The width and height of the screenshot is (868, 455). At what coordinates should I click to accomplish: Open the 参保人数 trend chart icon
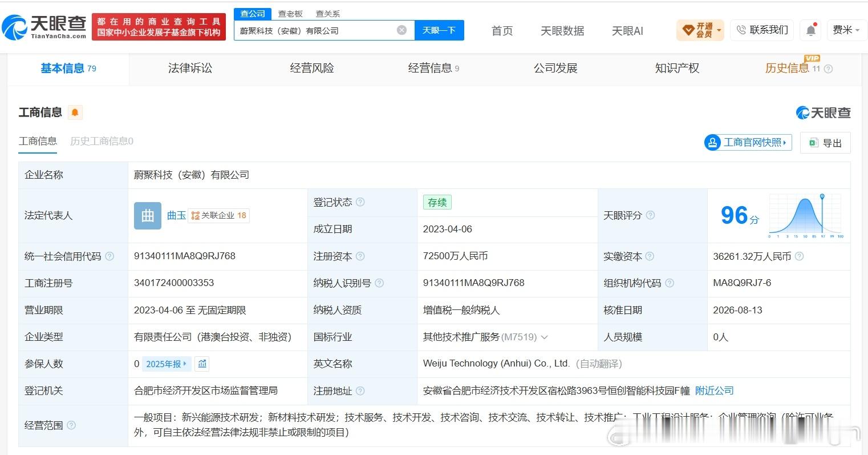pos(202,364)
